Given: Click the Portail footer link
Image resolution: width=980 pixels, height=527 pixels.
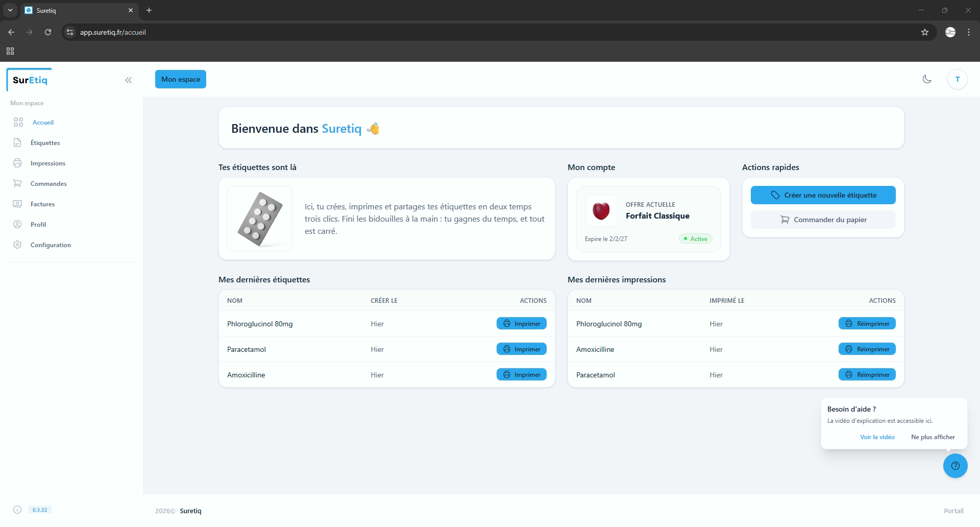Looking at the screenshot, I should pos(953,511).
